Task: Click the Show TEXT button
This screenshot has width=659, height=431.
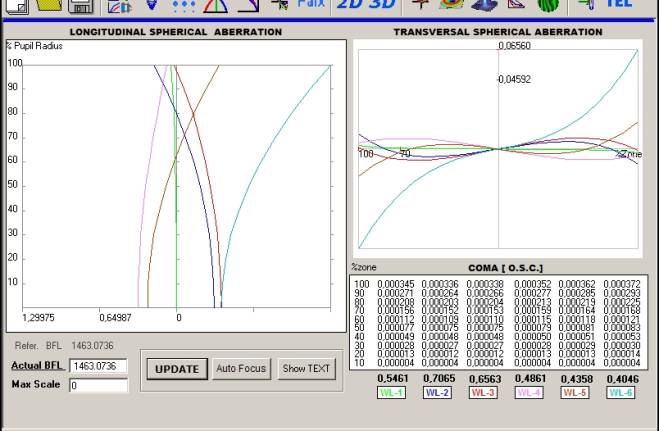Action: 306,368
